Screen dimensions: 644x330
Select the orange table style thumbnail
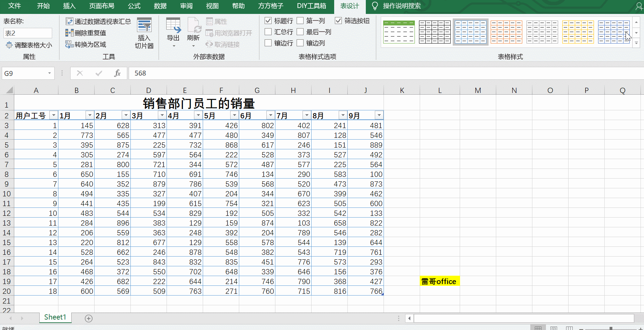click(506, 32)
